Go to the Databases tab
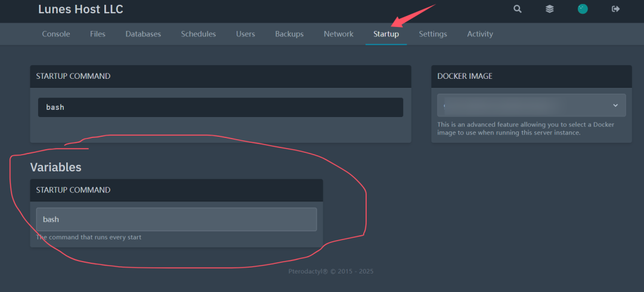The width and height of the screenshot is (644, 292). point(143,34)
